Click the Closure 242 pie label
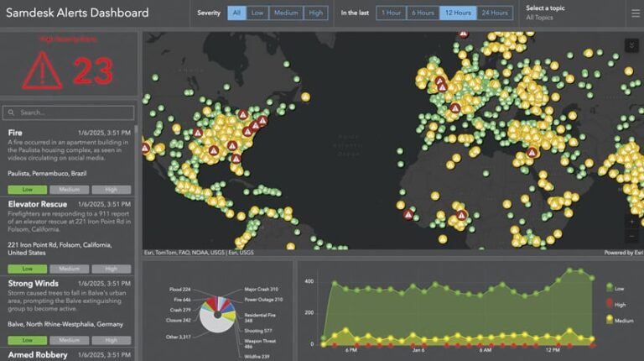The height and width of the screenshot is (361, 644). click(x=179, y=321)
